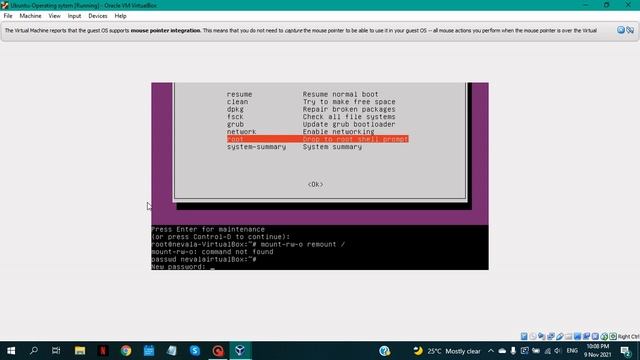Open the audio indicator in VirtualBox status bar
The image size is (640, 360).
542,336
